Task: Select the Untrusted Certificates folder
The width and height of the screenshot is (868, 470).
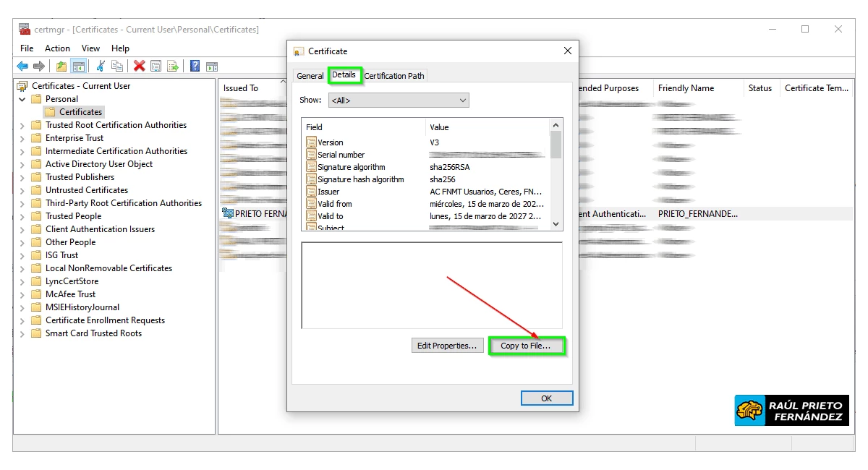Action: 86,190
